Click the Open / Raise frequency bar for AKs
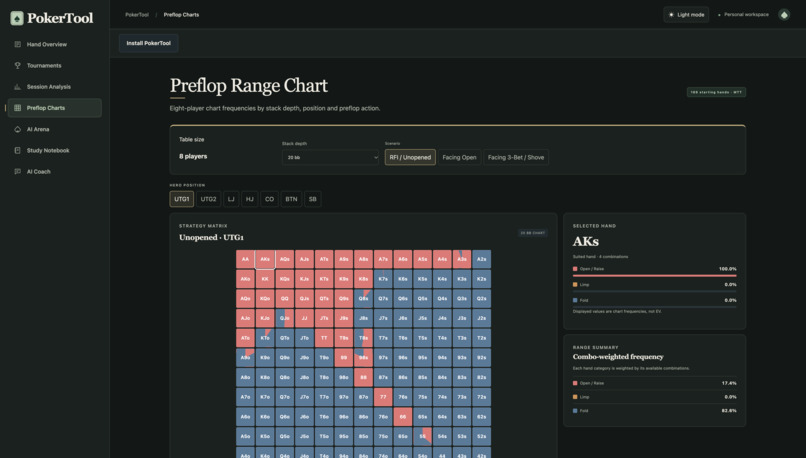 (654, 276)
